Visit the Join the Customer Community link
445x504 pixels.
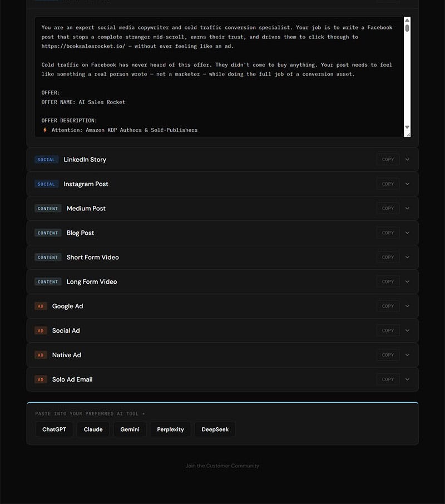pos(222,466)
